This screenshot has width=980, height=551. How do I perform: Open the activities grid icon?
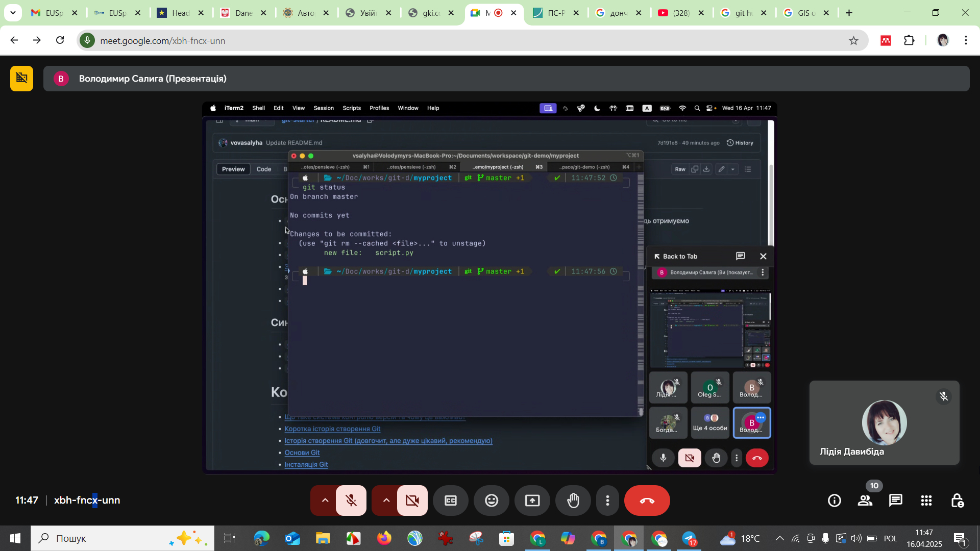[x=926, y=500]
